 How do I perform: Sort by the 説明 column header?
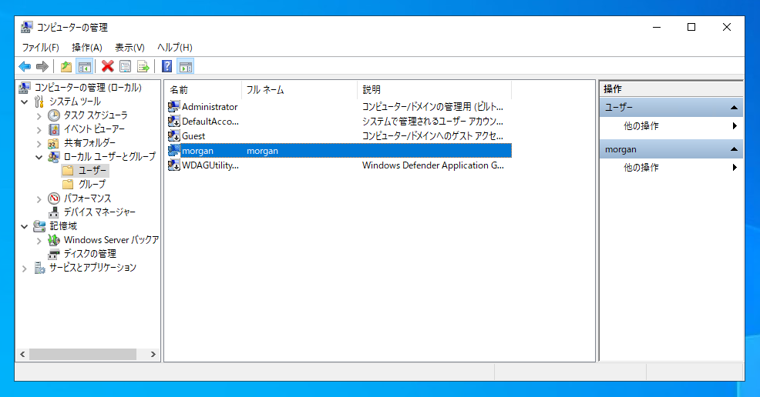point(434,90)
